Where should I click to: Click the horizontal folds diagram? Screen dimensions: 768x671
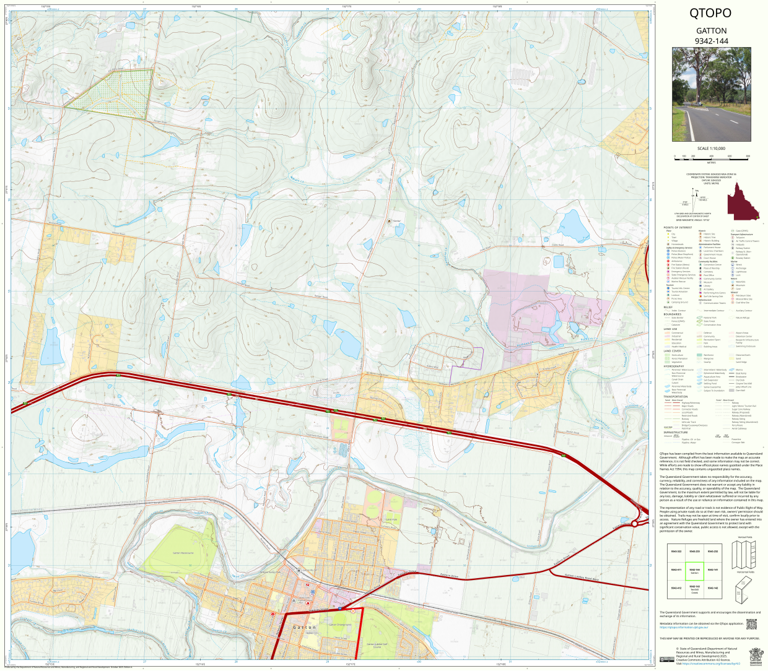[x=744, y=590]
